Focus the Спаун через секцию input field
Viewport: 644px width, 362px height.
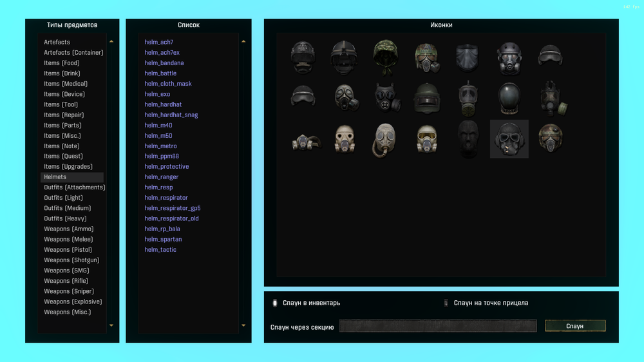click(x=438, y=326)
